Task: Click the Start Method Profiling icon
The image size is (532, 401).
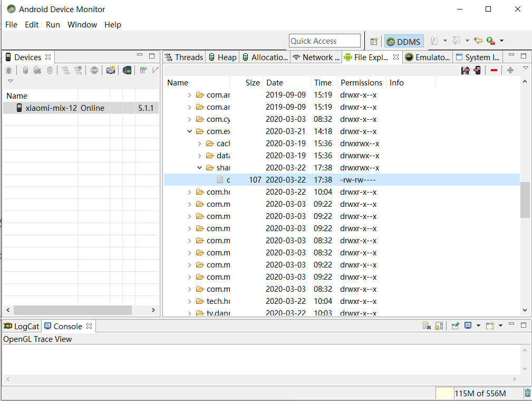Action: tap(78, 70)
